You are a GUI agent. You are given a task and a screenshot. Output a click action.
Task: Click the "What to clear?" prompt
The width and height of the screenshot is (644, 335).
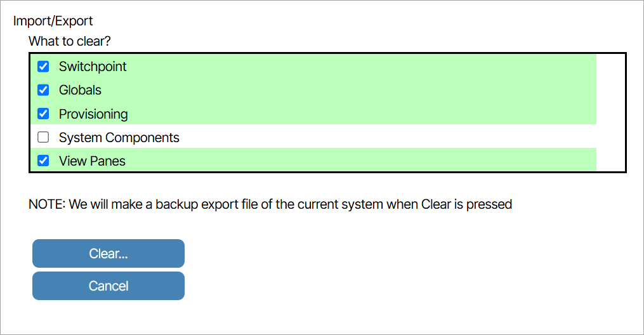(x=70, y=42)
